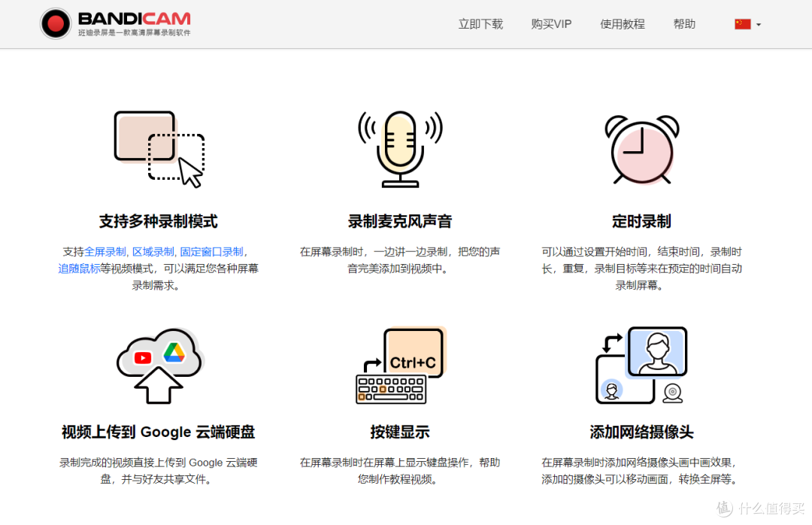This screenshot has height=525, width=812.
Task: Open the 立即下载 menu item
Action: pyautogui.click(x=480, y=24)
